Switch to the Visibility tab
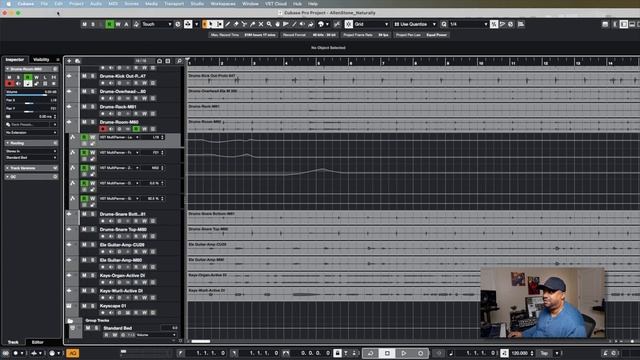640x360 pixels. [41, 60]
